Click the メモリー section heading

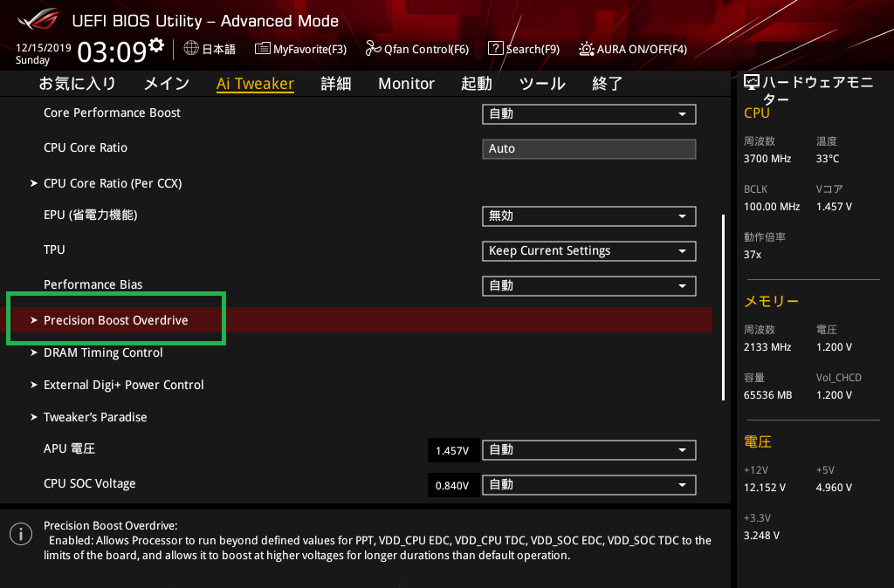tap(771, 301)
